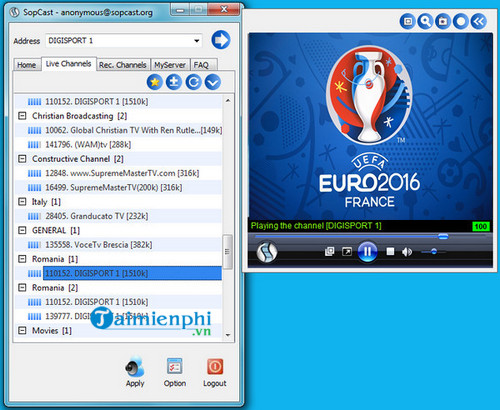Click the SopCast title bar app icon
Screen dimensions: 500x410
point(14,12)
